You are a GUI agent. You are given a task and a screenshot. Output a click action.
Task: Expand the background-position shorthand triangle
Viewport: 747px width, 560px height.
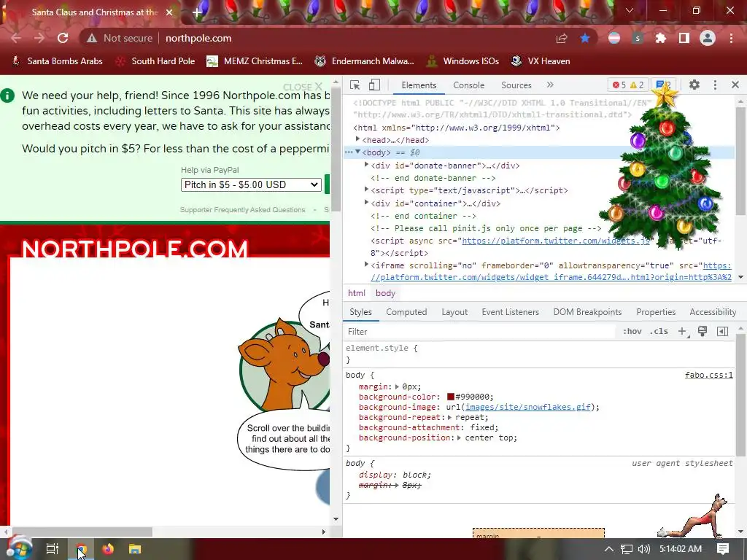pyautogui.click(x=460, y=437)
